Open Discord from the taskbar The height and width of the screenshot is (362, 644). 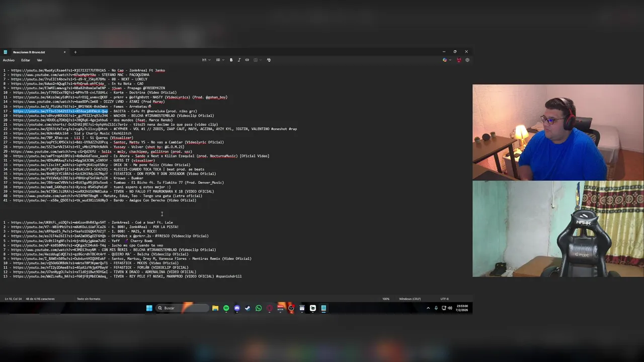(237, 308)
